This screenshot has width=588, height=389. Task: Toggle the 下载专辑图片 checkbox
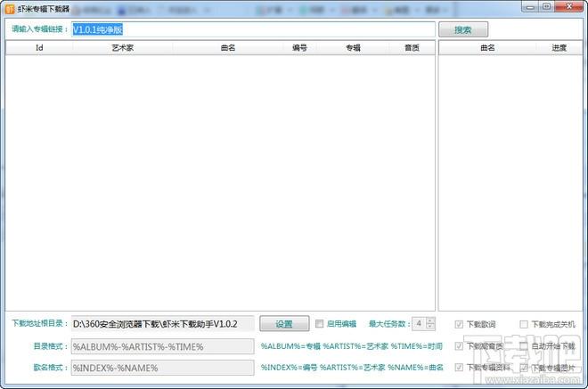pos(524,368)
